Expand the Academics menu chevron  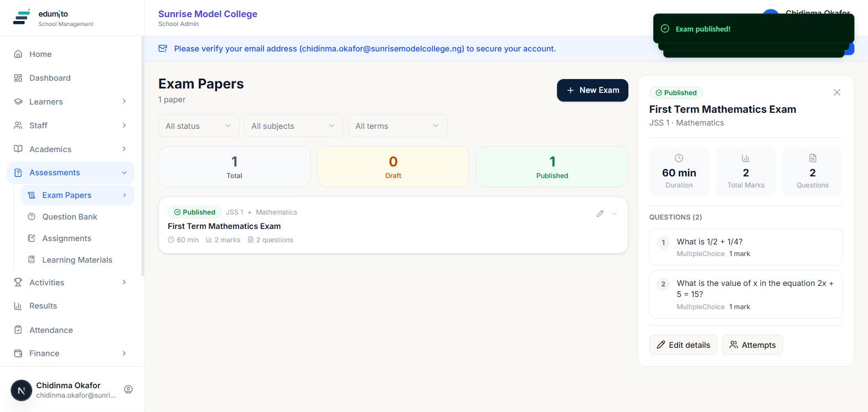tap(124, 149)
